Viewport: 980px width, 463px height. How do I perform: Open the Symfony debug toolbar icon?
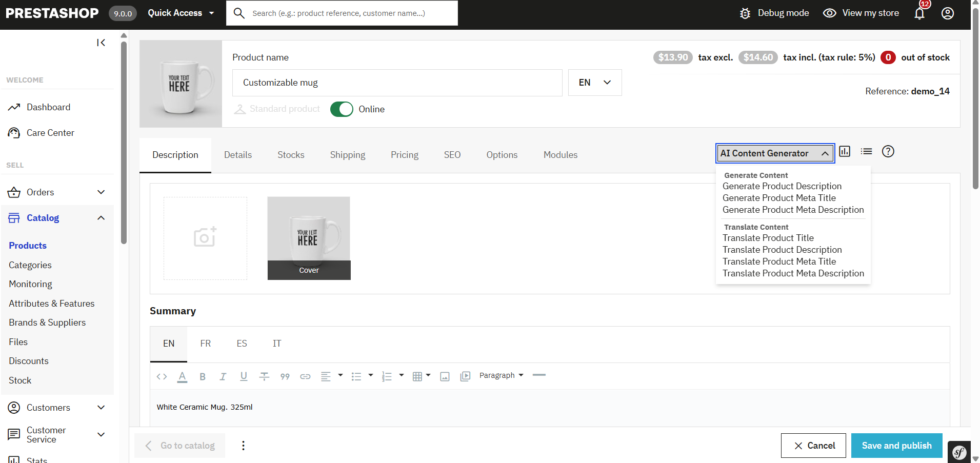[x=959, y=452]
